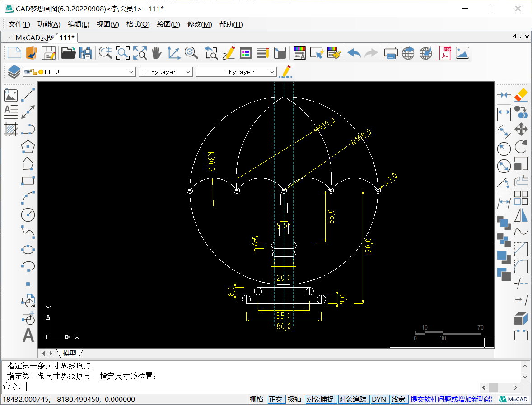Toggle 线宽 lineweight display

pos(398,399)
